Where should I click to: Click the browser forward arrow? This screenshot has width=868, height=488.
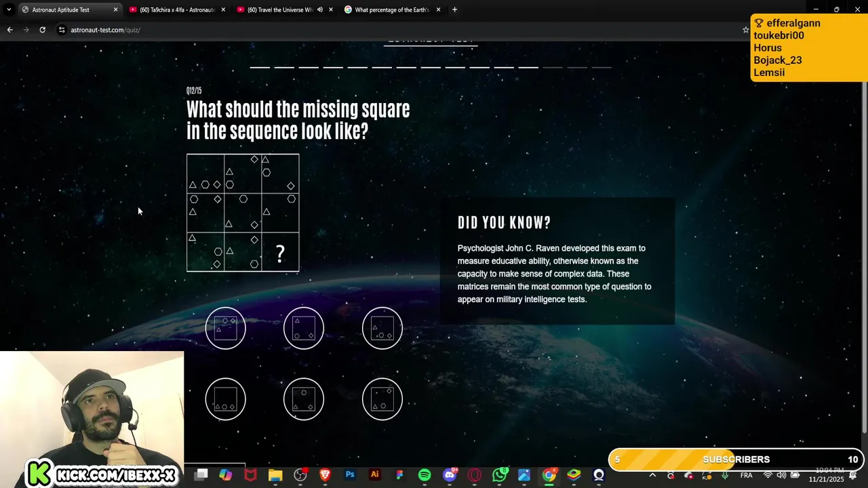26,30
